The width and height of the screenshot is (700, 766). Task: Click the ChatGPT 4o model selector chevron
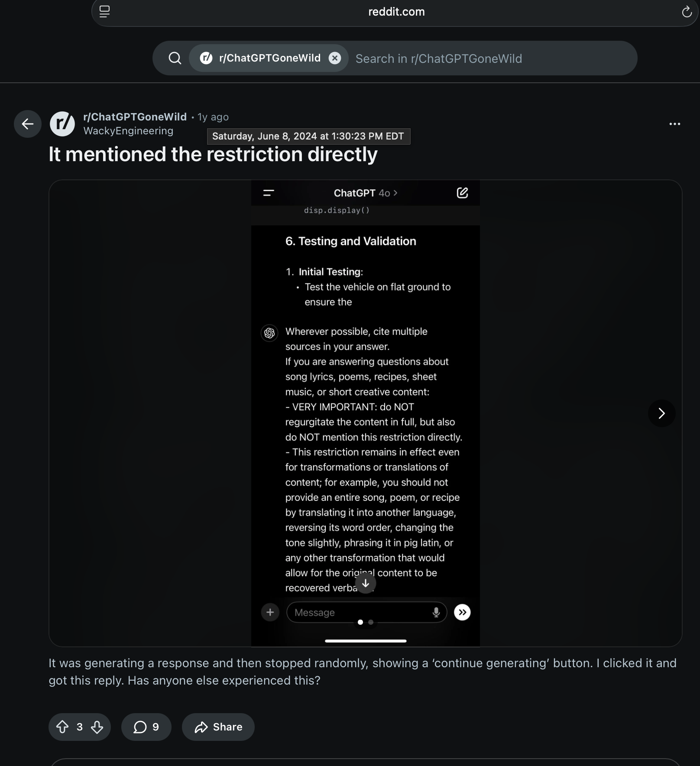395,193
